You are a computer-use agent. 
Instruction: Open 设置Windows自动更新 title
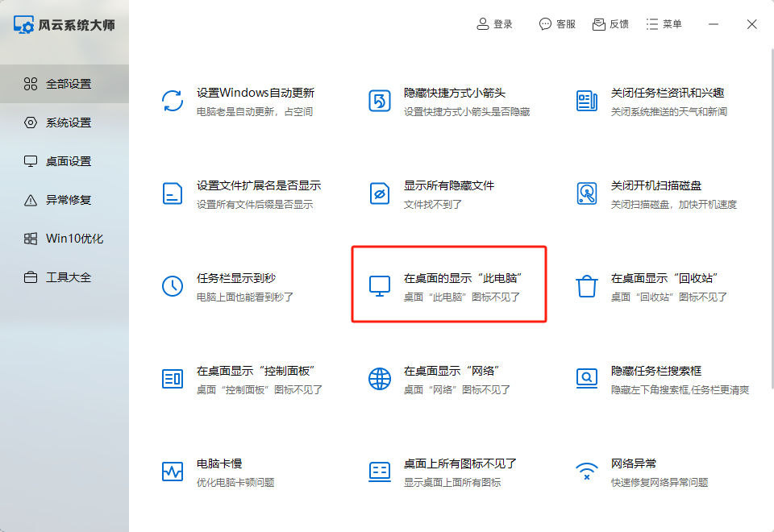256,93
